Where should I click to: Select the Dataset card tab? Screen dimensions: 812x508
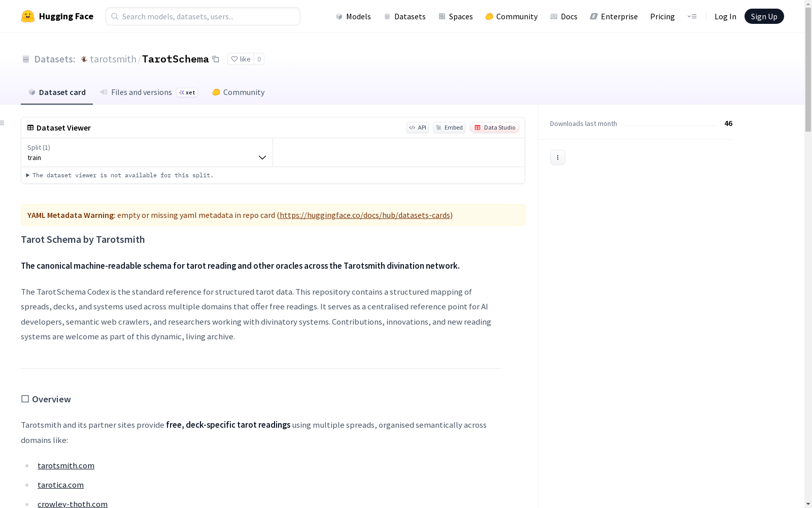point(57,92)
